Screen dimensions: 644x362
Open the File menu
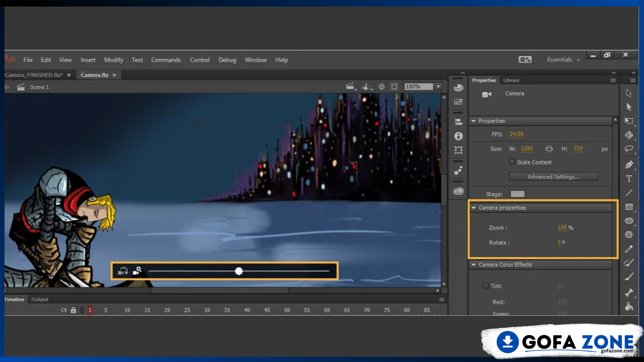[x=28, y=60]
